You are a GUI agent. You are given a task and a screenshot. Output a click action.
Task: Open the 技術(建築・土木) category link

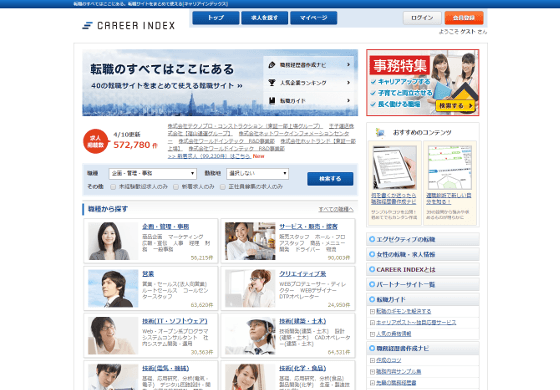302,321
